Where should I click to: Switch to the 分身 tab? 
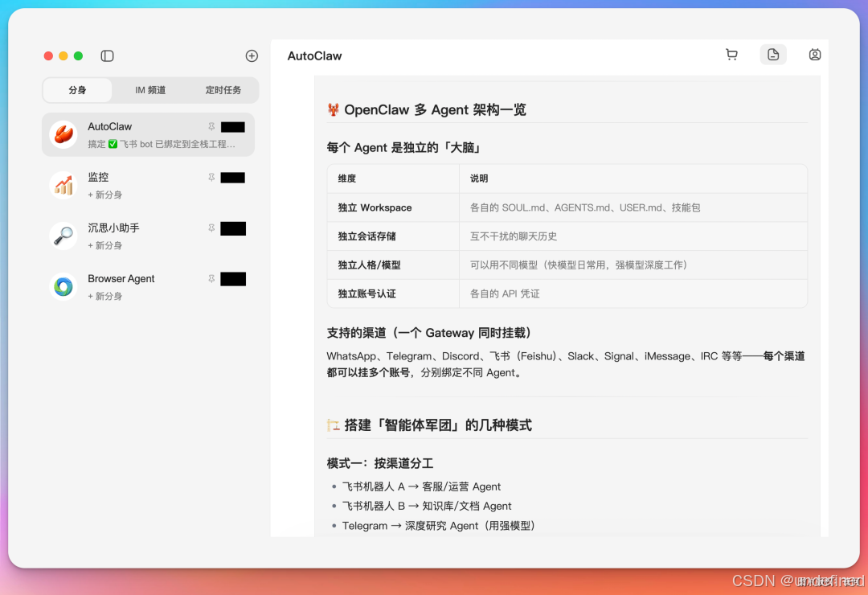[x=77, y=90]
